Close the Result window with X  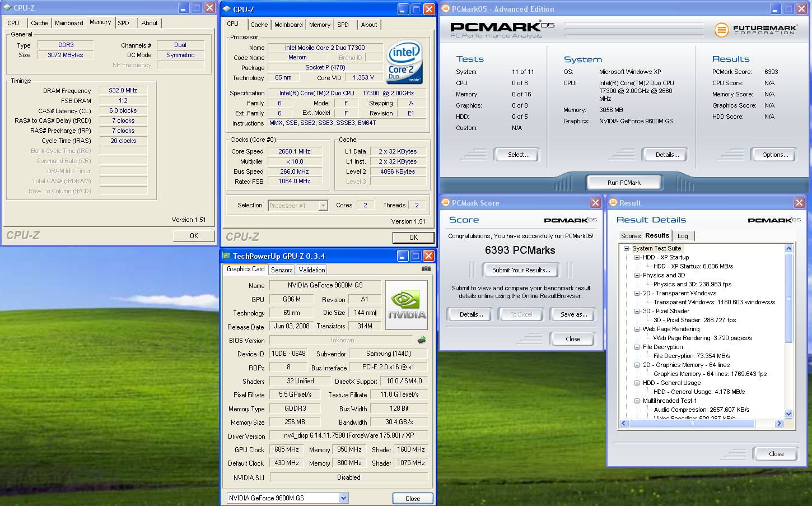click(799, 203)
